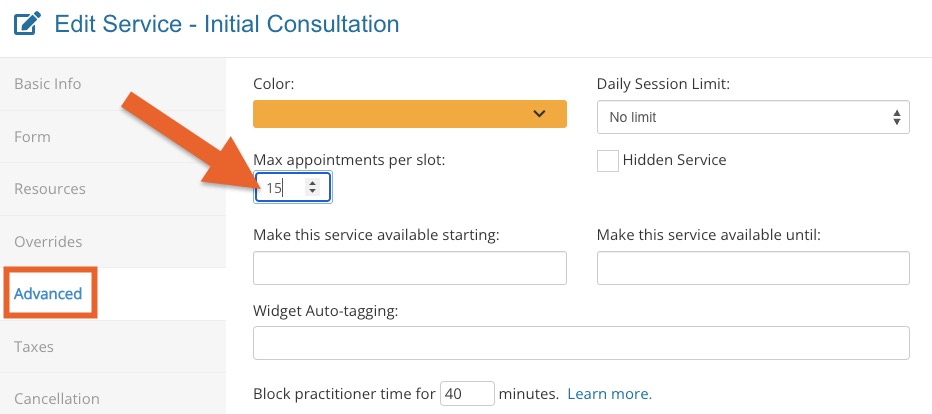This screenshot has height=414, width=932.
Task: Enable the Hidden Service checkbox
Action: pos(607,160)
